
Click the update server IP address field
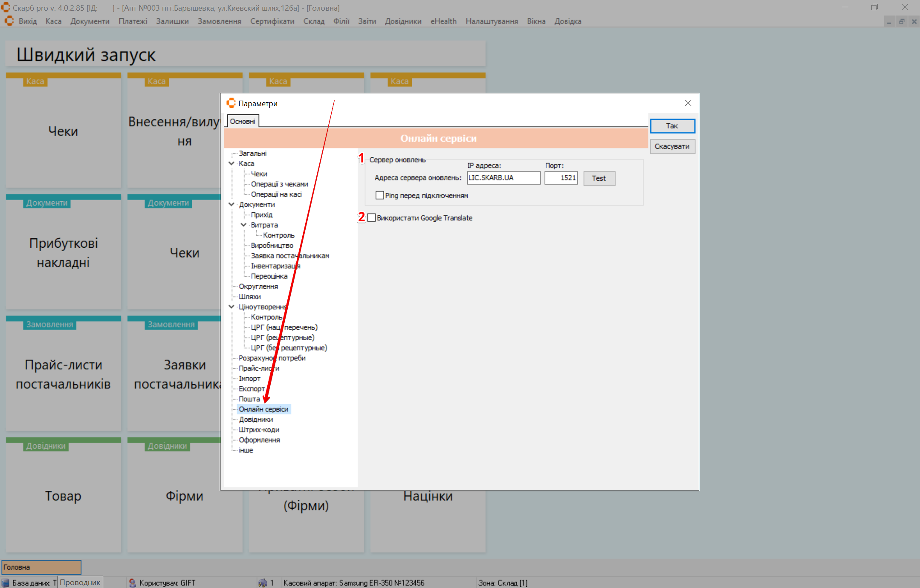[503, 178]
